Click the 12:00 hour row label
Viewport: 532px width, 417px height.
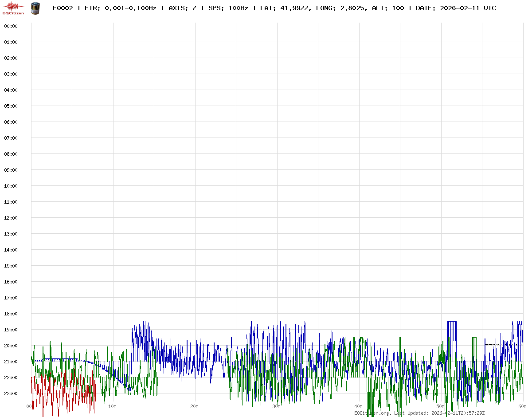tap(11, 218)
